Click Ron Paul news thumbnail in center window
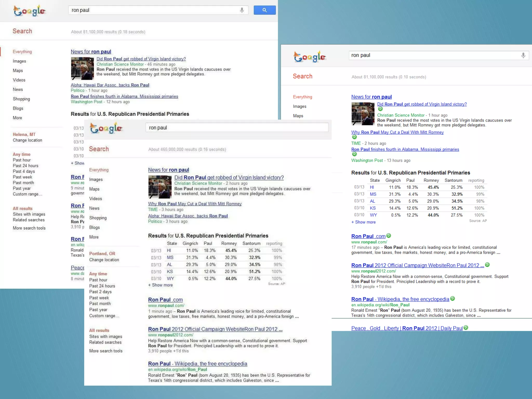The height and width of the screenshot is (399, 532). click(x=160, y=187)
